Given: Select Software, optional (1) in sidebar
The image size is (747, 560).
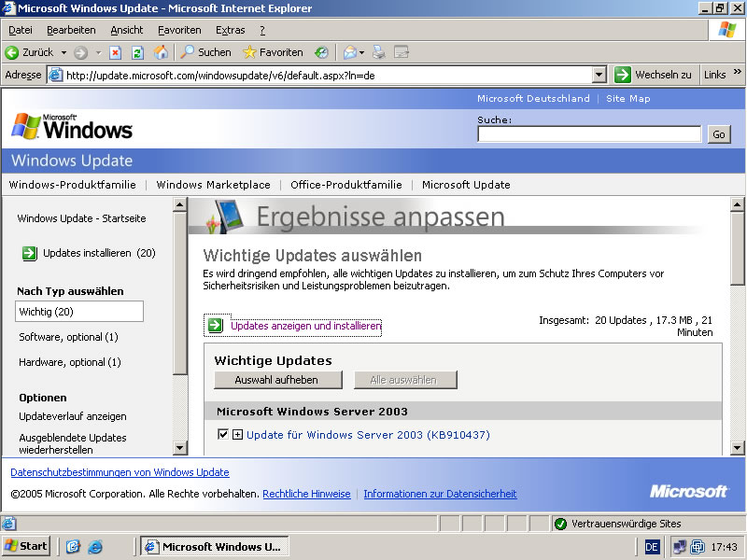Looking at the screenshot, I should [x=68, y=337].
